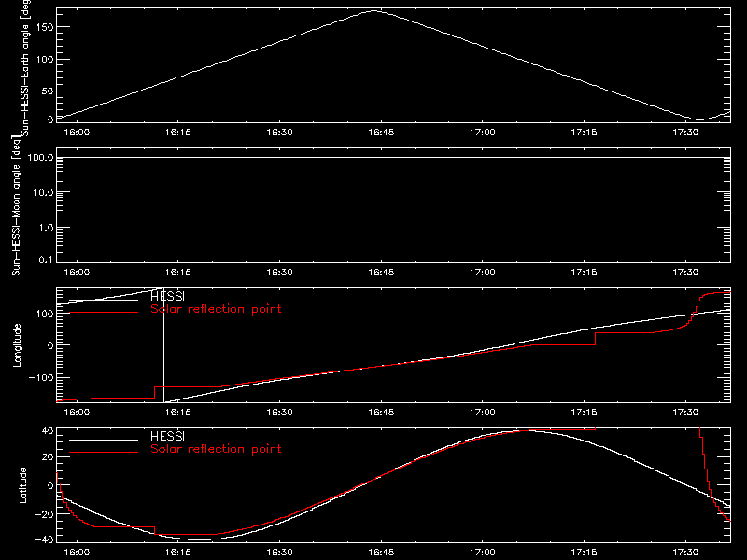Click 16:00 time label under Moon angle plot
Screen dimensions: 747x560
coord(77,273)
